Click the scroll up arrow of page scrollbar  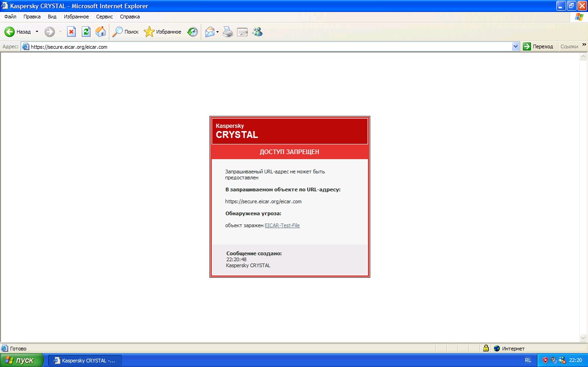583,57
